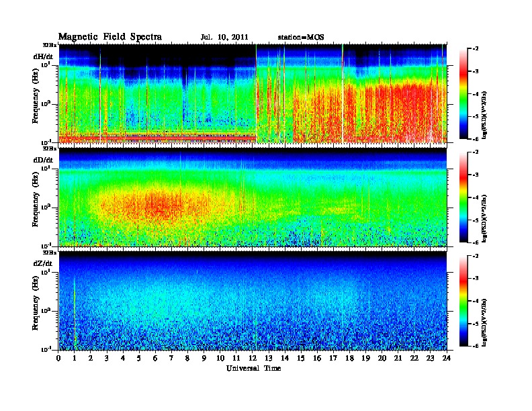Click the log(PSD) label beside dH/dt colorbar
Screen dimensions: 532x411
(484, 115)
